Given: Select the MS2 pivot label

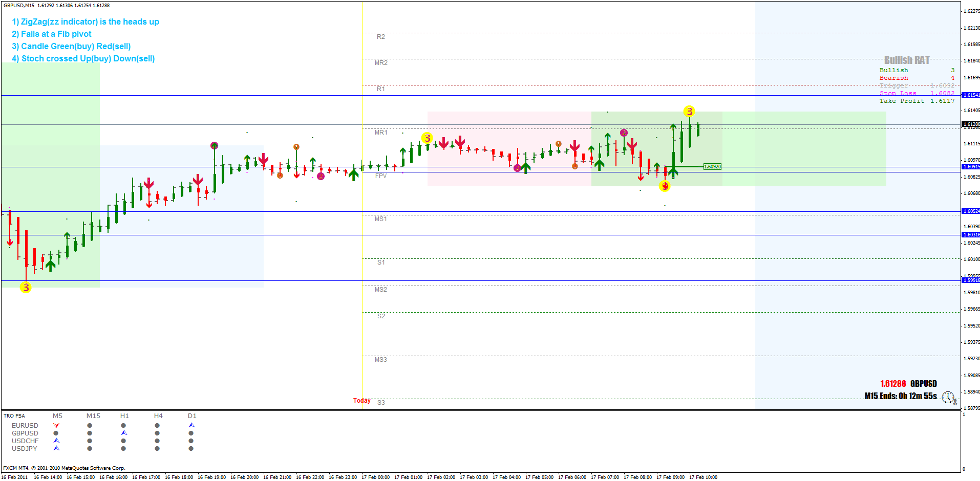Looking at the screenshot, I should [381, 290].
